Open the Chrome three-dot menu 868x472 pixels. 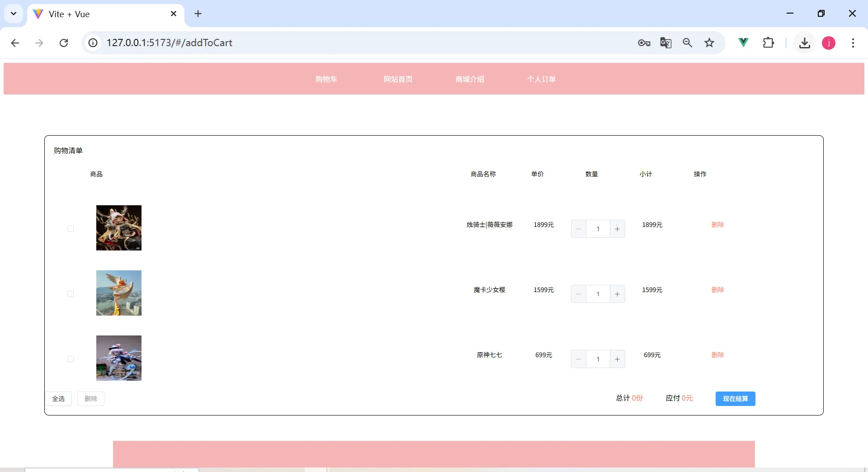pyautogui.click(x=853, y=43)
